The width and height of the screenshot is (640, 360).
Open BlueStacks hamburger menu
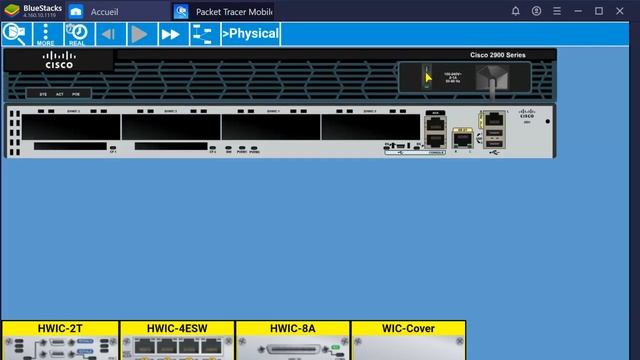[x=557, y=11]
